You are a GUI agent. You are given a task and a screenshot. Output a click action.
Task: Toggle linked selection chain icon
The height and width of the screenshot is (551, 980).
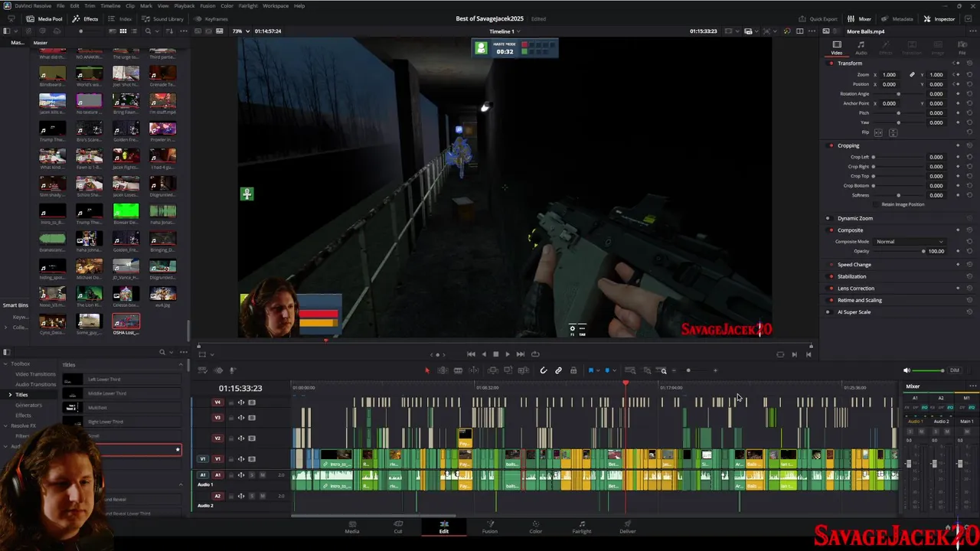pyautogui.click(x=558, y=370)
